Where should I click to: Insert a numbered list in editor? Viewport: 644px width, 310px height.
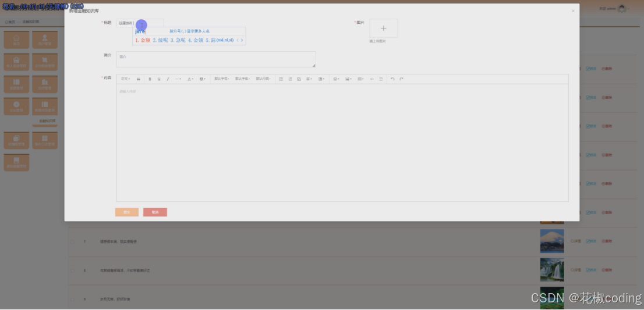click(x=290, y=79)
